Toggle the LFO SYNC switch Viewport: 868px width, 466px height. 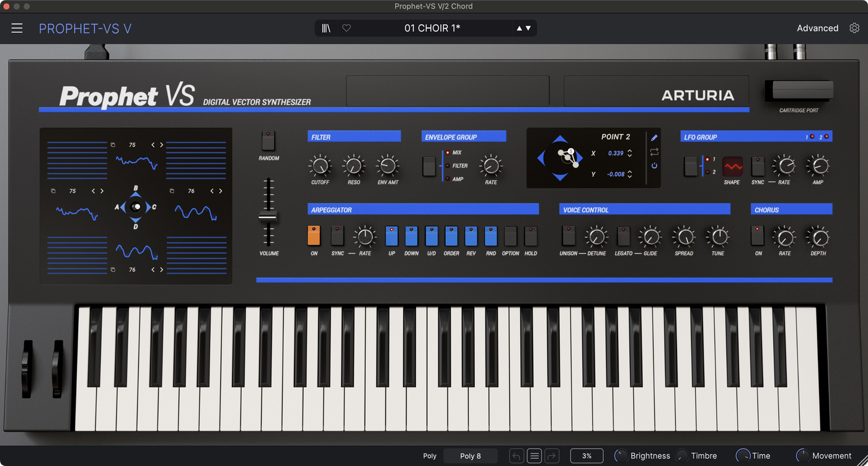point(758,166)
